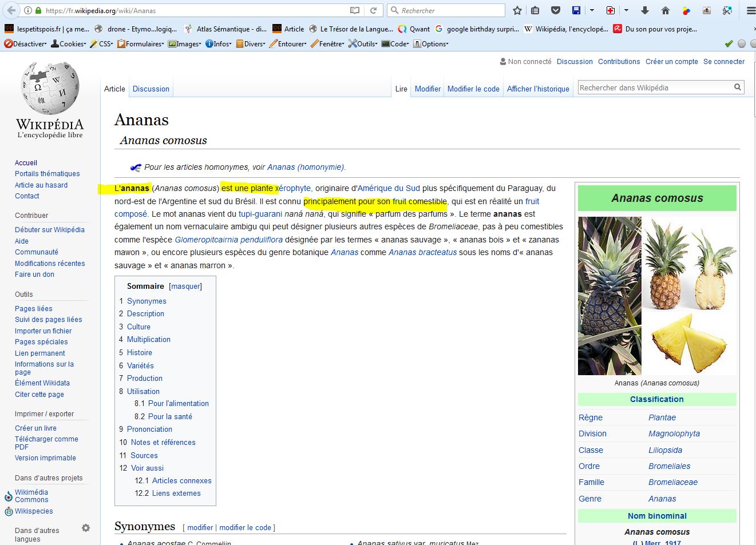This screenshot has height=545, width=756.
Task: Click the search magnifier in Wikipedia search box
Action: pyautogui.click(x=738, y=87)
